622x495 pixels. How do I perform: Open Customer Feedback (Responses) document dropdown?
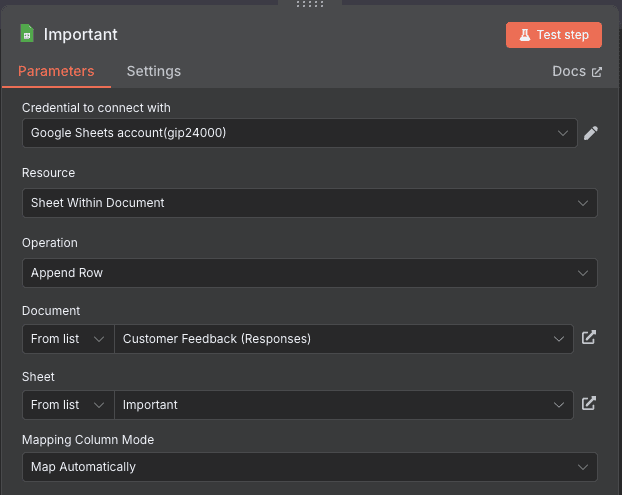click(344, 339)
